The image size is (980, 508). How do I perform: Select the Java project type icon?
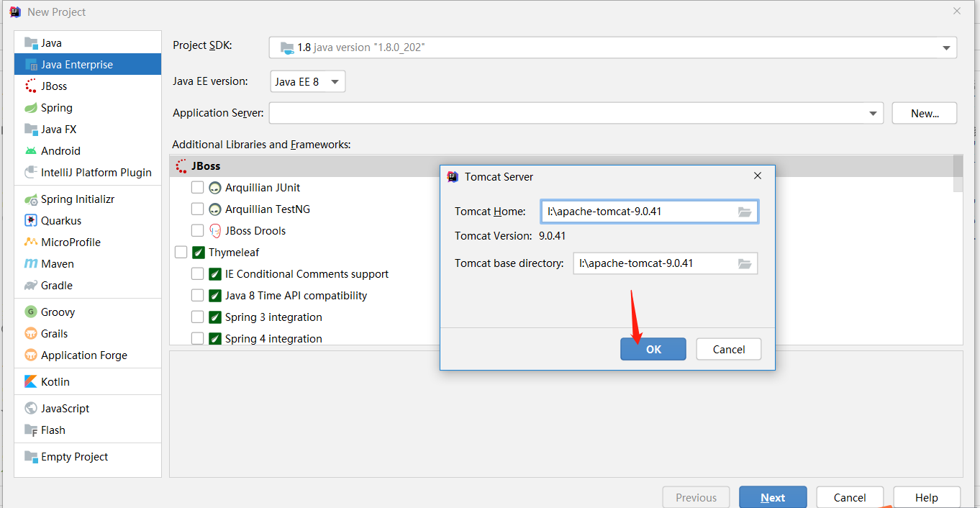tap(31, 43)
